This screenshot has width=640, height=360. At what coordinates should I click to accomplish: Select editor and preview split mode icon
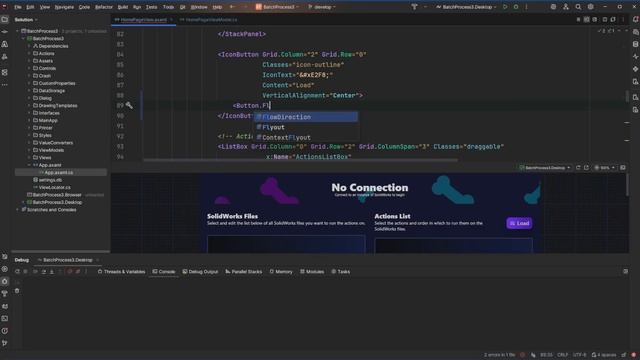[587, 19]
